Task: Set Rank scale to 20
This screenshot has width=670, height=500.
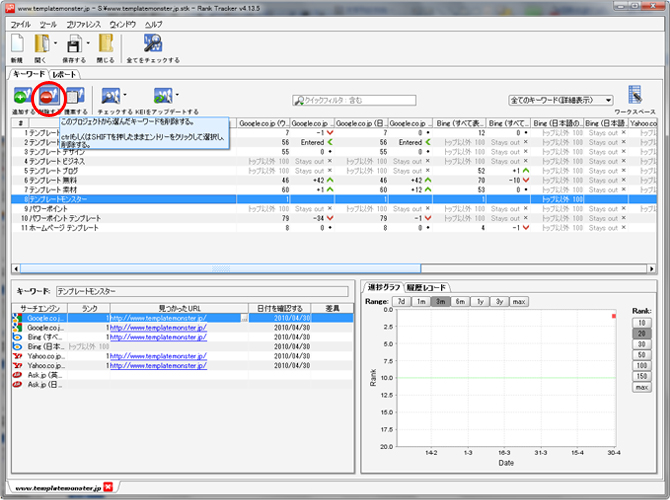Action: click(x=641, y=334)
